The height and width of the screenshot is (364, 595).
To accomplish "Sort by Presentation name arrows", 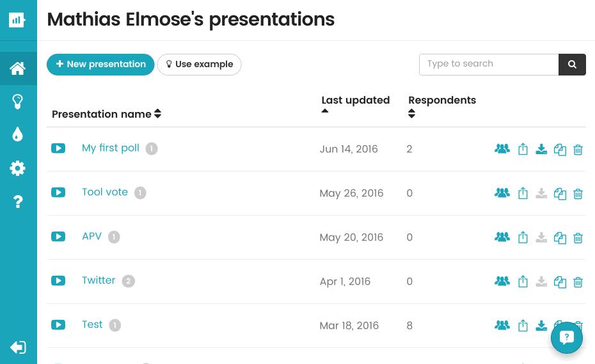I will (158, 113).
